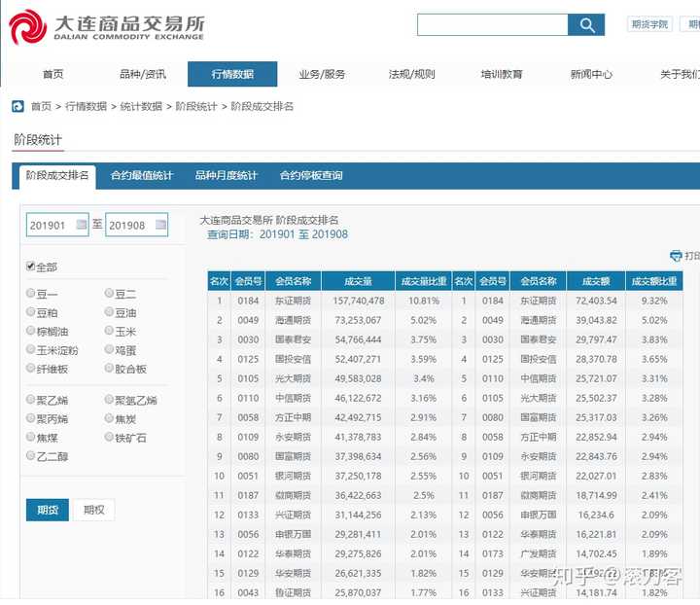The width and height of the screenshot is (700, 605).
Task: Select the 焦炭 radio button
Action: 109,418
